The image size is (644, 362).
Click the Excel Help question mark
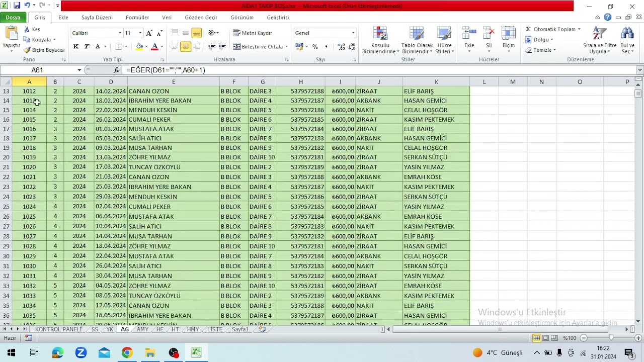(x=607, y=17)
